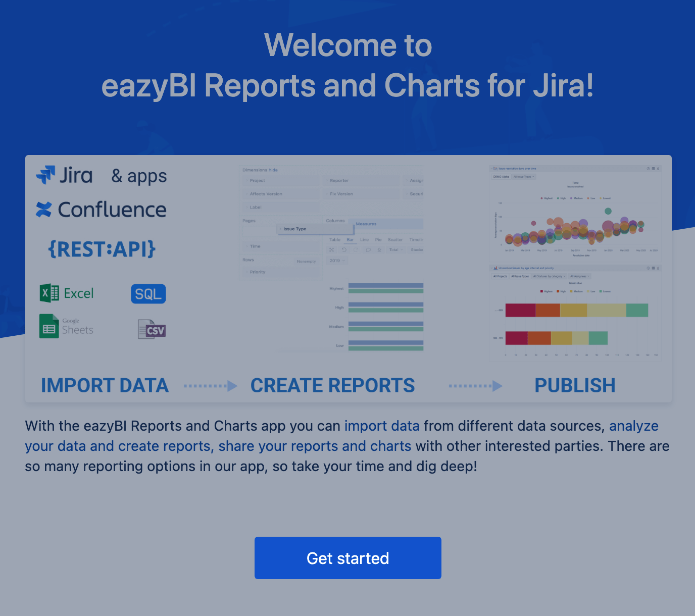Click the "CREATE REPORTS" caption

tap(333, 386)
